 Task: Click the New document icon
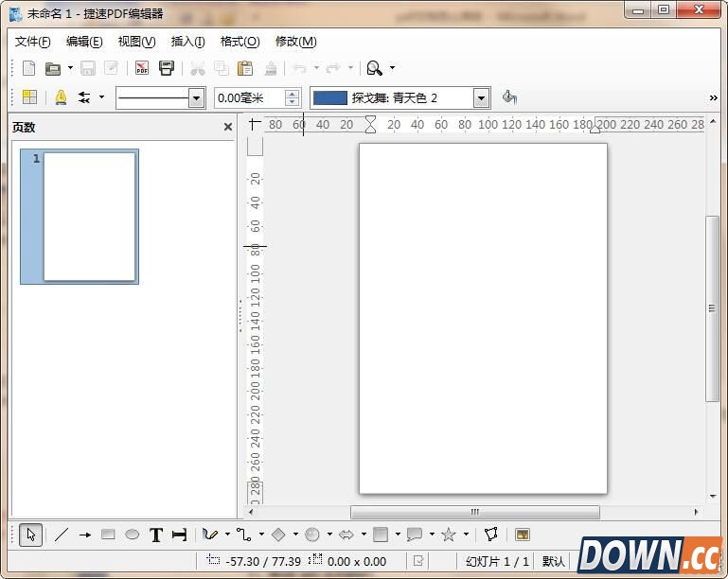click(29, 68)
